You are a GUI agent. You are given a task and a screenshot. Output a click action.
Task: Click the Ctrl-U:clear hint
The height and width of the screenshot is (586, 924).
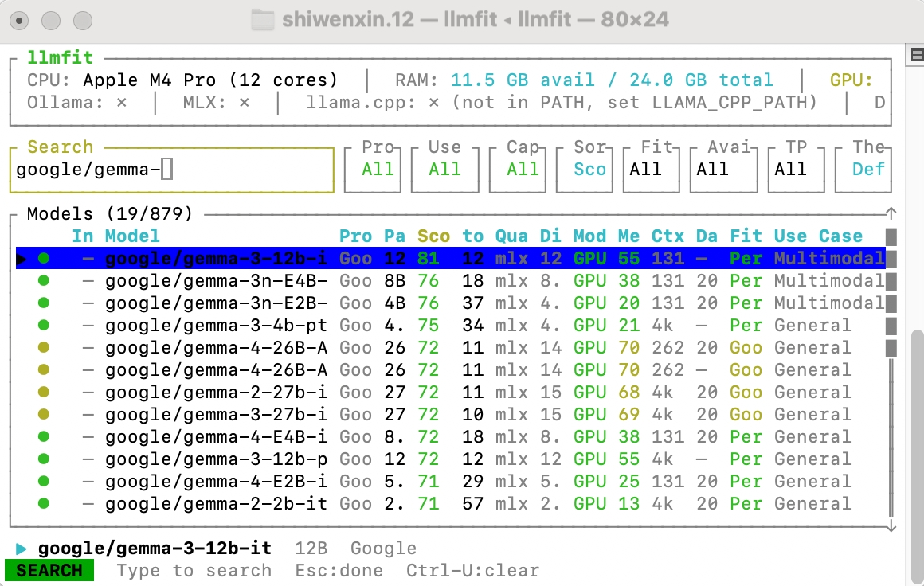[472, 571]
